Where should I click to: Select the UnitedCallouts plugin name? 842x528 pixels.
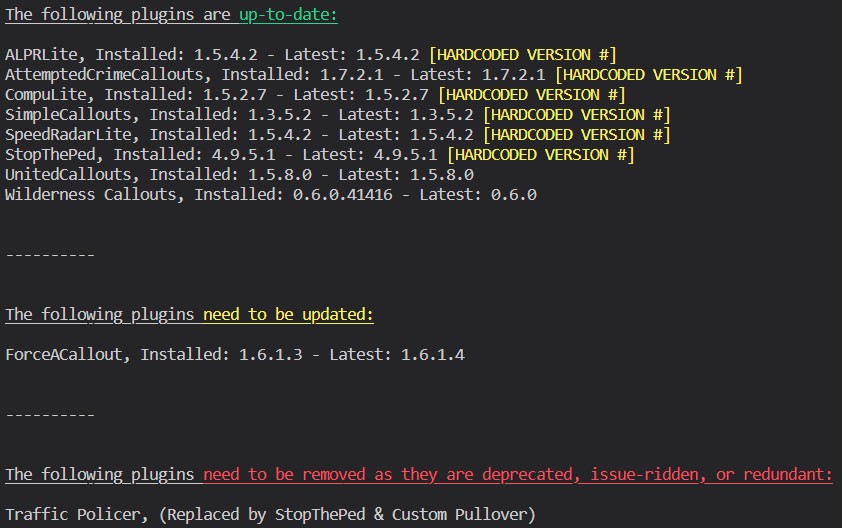click(72, 175)
